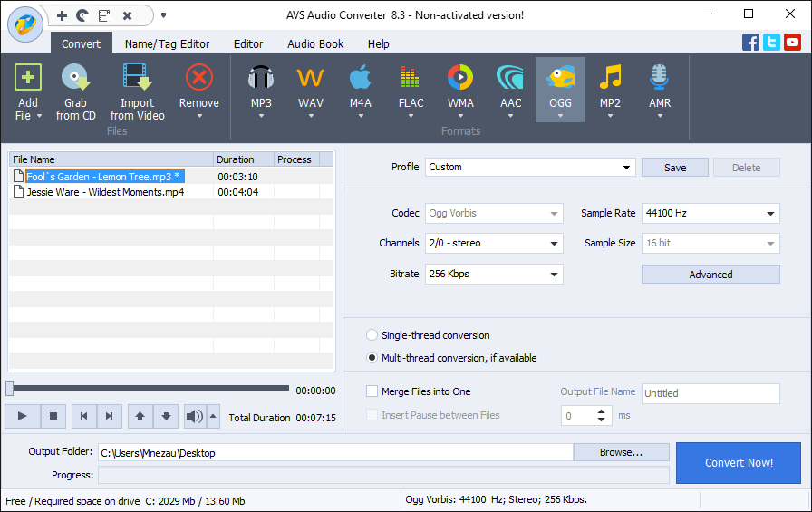This screenshot has width=812, height=512.
Task: Choose Import from Video
Action: pyautogui.click(x=137, y=92)
